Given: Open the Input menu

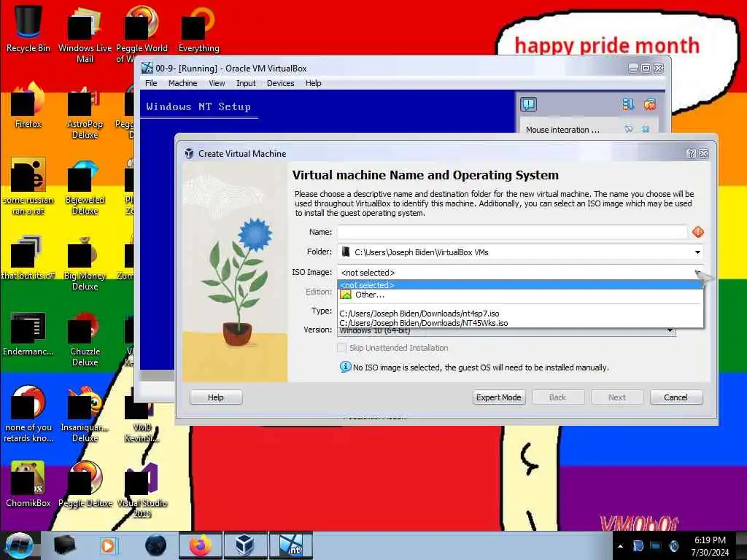Looking at the screenshot, I should pos(246,83).
